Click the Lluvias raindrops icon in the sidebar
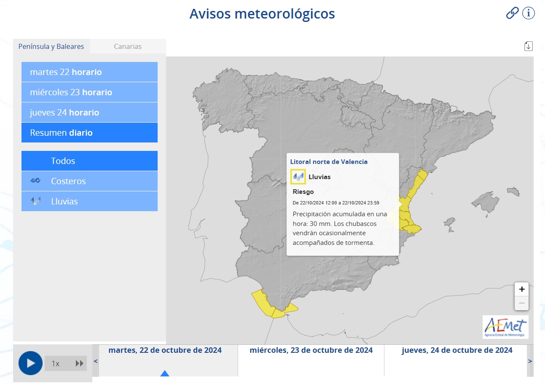 36,201
